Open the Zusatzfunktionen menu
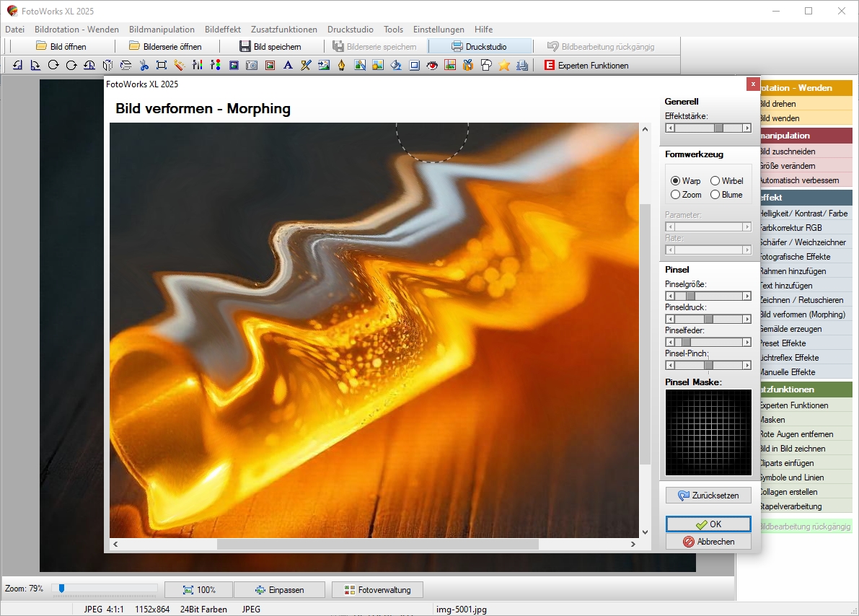Screen dimensions: 859x616 tap(283, 30)
